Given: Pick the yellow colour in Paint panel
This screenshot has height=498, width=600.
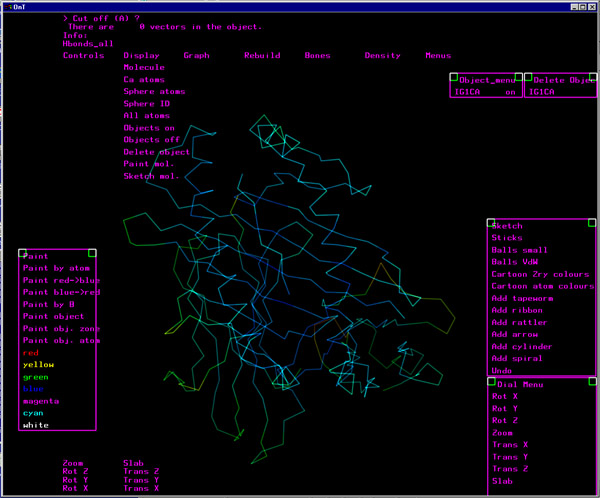Looking at the screenshot, I should [39, 365].
